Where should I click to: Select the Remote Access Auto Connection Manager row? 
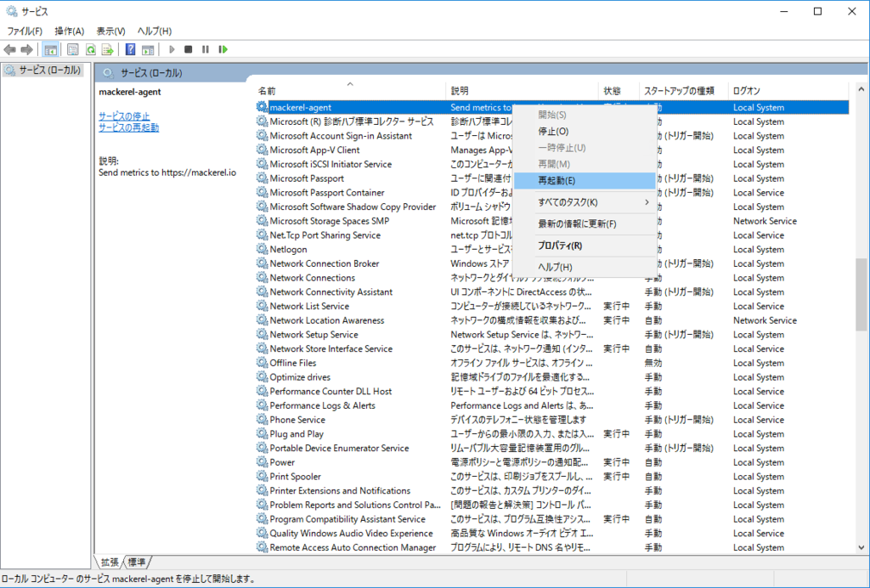point(552,547)
